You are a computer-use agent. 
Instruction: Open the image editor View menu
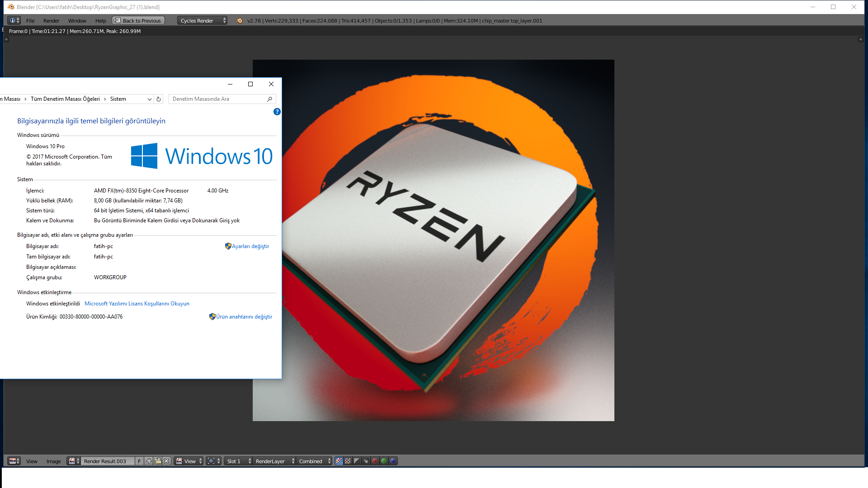[32, 461]
